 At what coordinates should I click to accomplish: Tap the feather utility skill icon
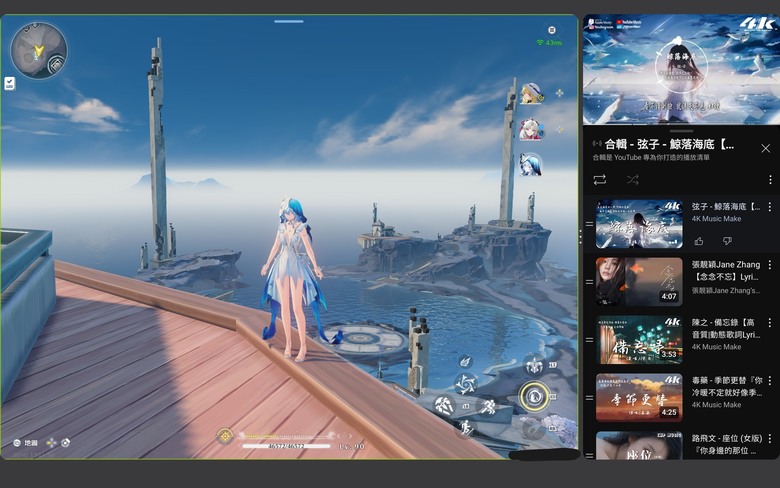(465, 360)
